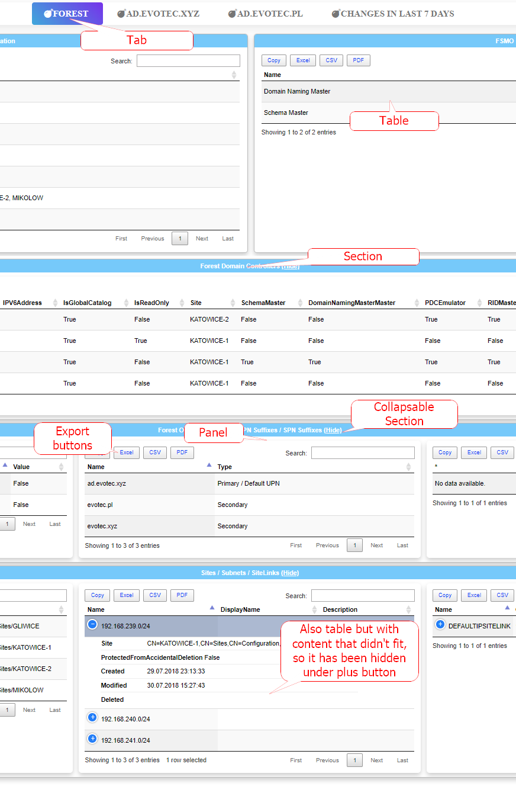The height and width of the screenshot is (812, 516).
Task: Click the subnets table Search field
Action: click(363, 596)
